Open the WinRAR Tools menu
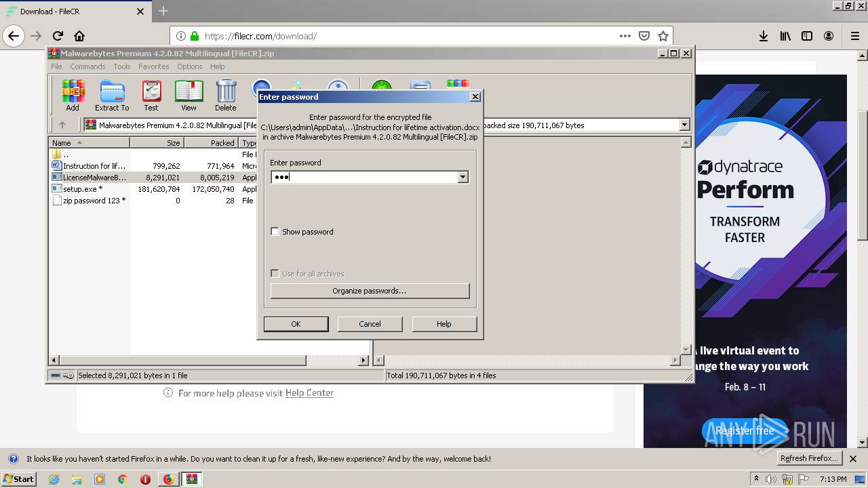Screen dimensions: 868x488 (x=122, y=66)
